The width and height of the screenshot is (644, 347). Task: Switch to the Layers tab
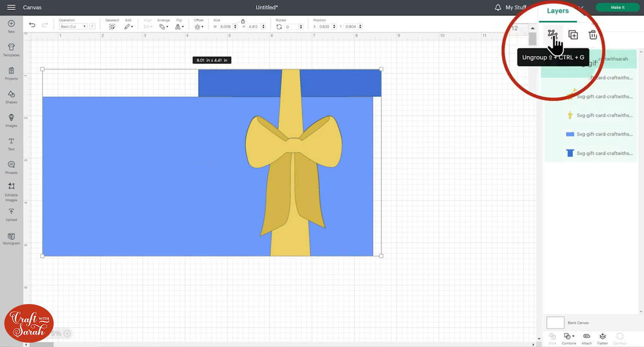(557, 11)
